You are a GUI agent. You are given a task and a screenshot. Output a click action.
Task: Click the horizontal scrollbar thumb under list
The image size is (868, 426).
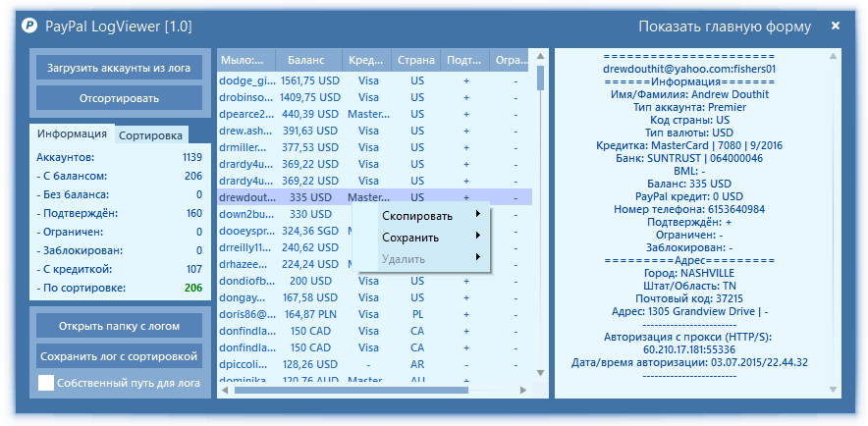pyautogui.click(x=351, y=390)
